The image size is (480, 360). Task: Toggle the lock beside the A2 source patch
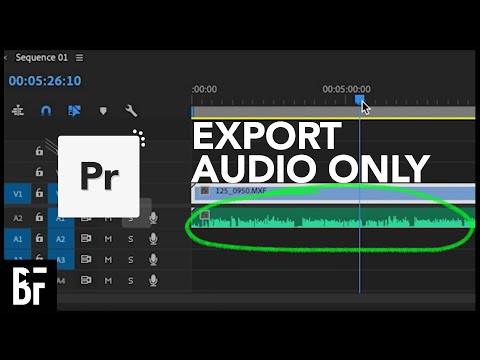(x=39, y=217)
